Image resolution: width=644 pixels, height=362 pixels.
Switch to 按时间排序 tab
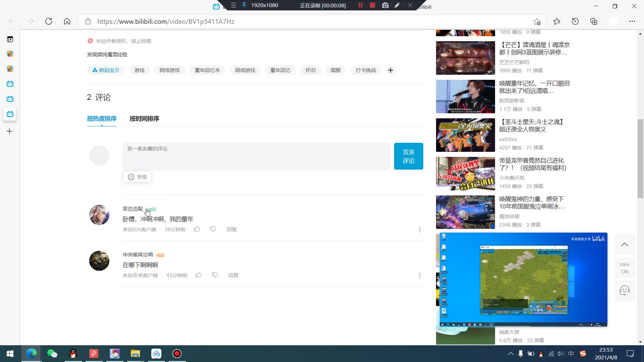[145, 119]
